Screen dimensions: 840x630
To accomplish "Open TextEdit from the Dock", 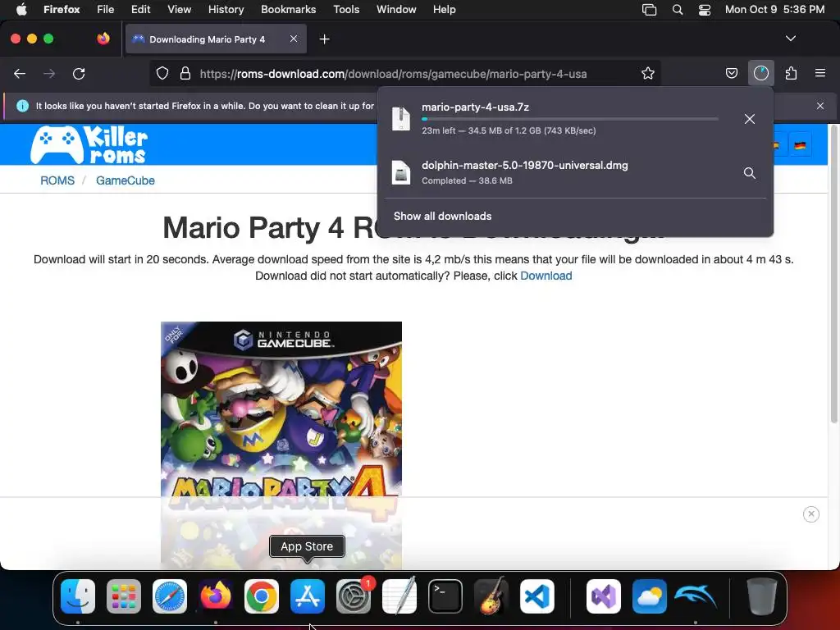I will (399, 596).
